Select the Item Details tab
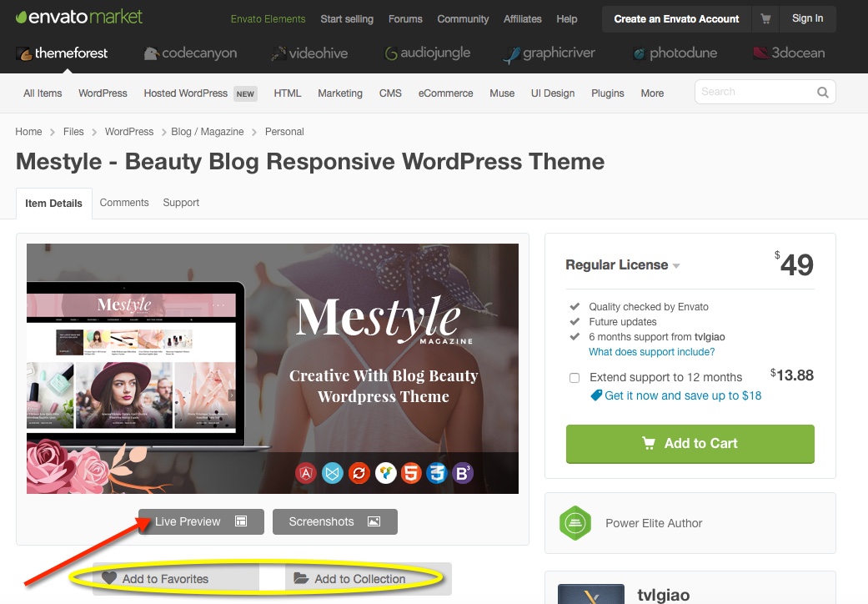 click(x=53, y=204)
